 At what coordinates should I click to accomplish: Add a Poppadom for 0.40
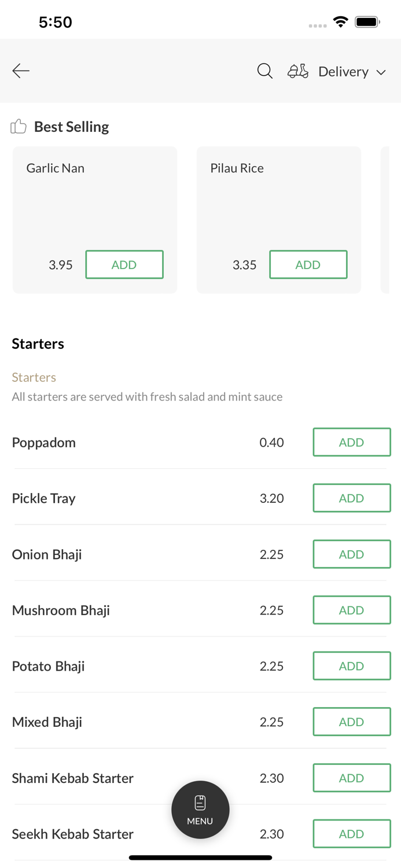click(x=351, y=442)
